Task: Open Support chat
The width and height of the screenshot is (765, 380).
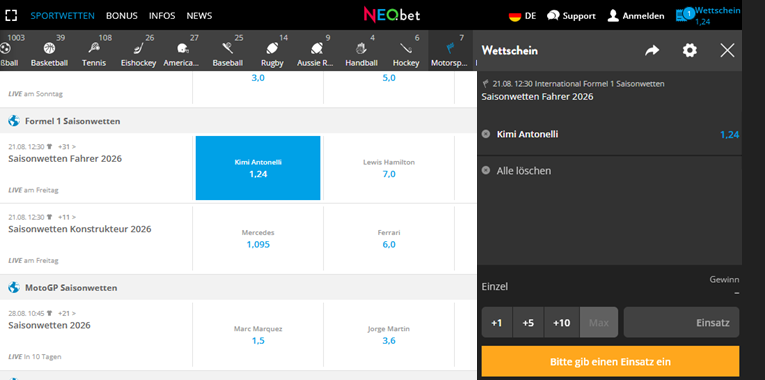Action: 571,16
